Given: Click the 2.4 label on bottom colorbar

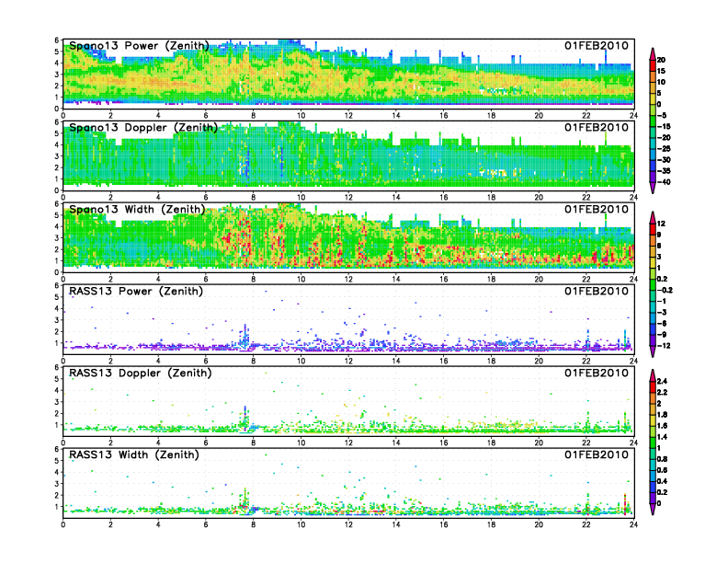Looking at the screenshot, I should pos(662,381).
